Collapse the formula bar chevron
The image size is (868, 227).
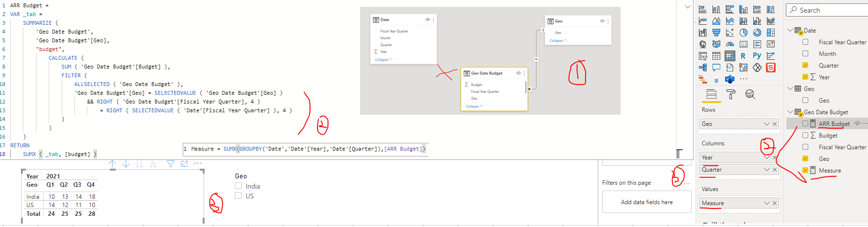pos(688,7)
